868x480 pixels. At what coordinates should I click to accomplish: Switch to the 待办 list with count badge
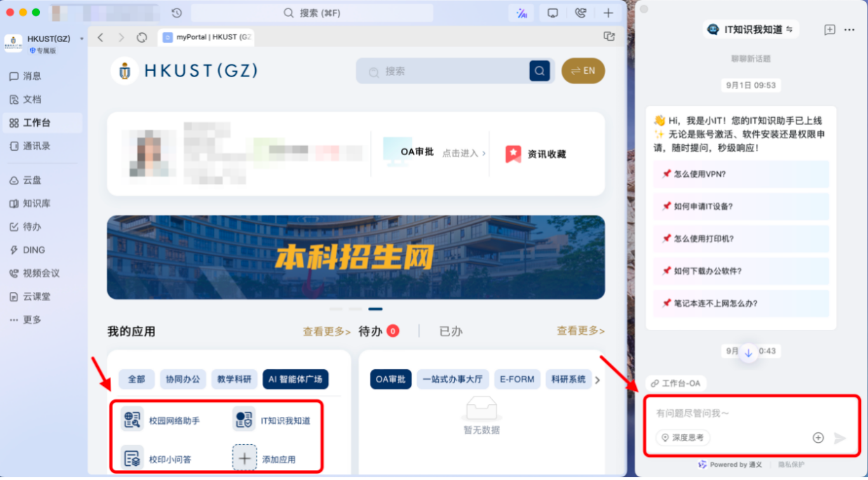point(379,331)
